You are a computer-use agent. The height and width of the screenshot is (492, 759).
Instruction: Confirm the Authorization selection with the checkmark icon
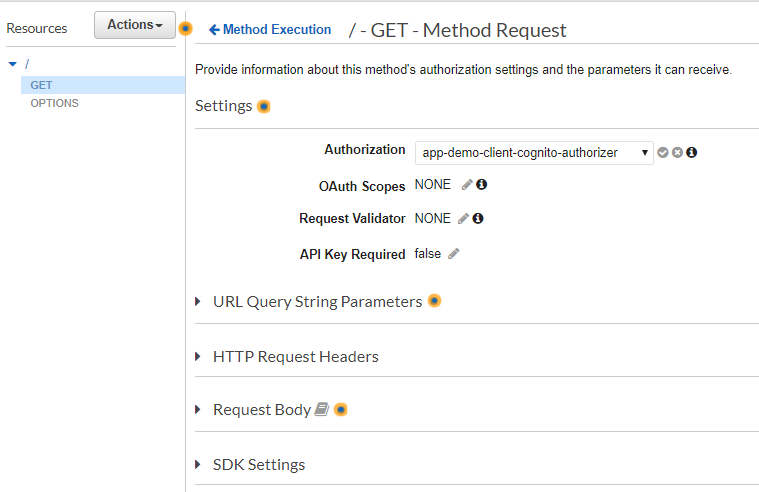click(x=663, y=153)
